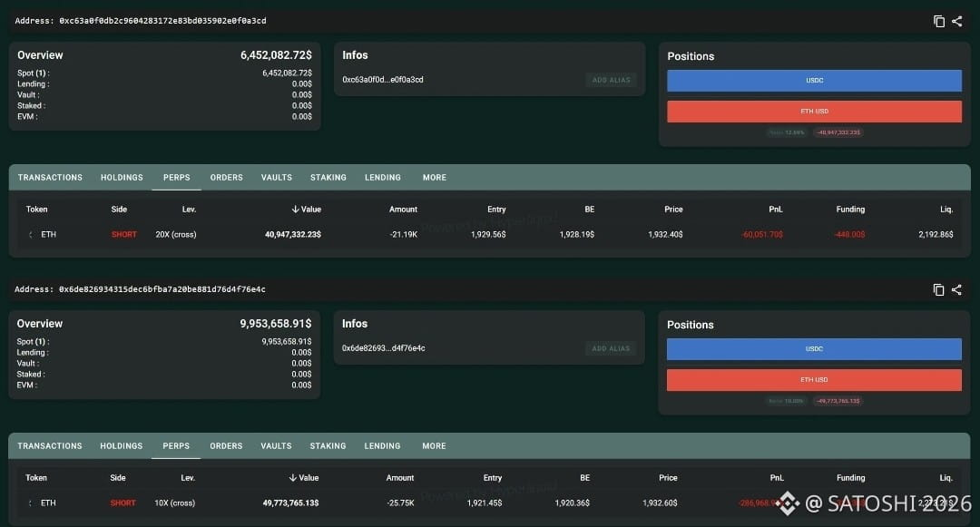Image resolution: width=980 pixels, height=527 pixels.
Task: Open Staking tab for second address
Action: (x=328, y=446)
